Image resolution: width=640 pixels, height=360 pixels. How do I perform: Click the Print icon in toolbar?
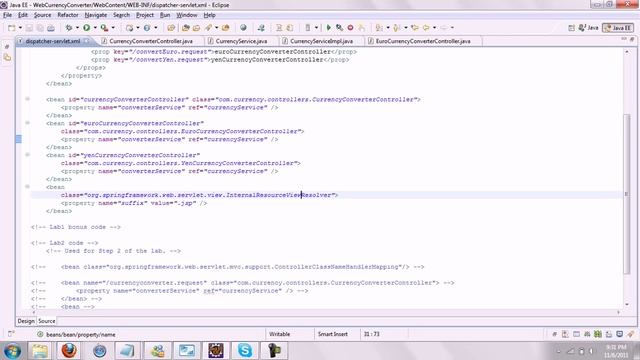(x=51, y=28)
